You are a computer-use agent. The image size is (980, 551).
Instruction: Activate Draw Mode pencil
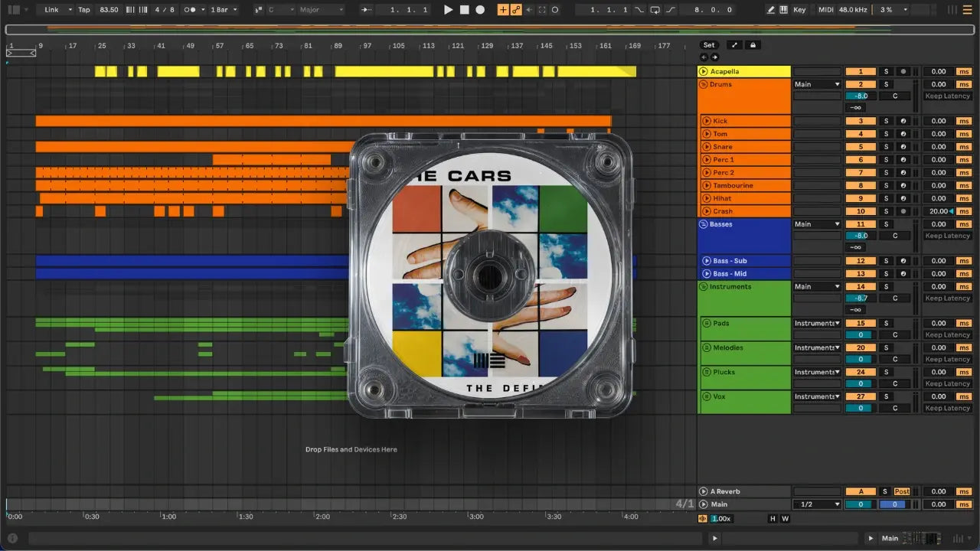(x=770, y=10)
